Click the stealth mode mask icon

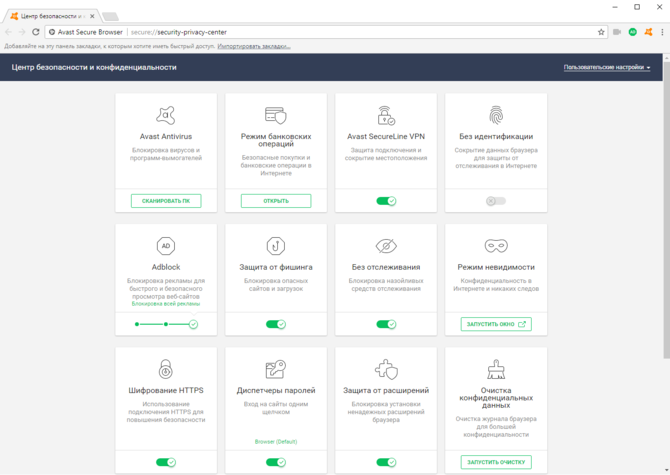tap(496, 246)
